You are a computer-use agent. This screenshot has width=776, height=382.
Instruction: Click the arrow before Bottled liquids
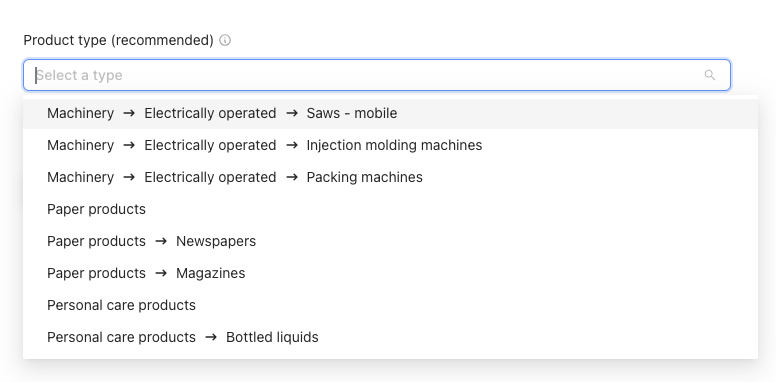tap(211, 337)
